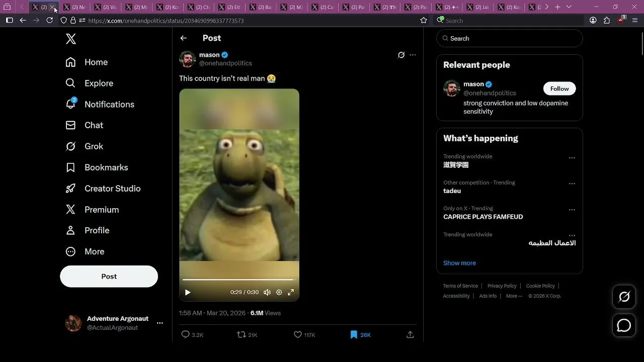Open @onehandpolitics handle in Relevant people
Viewport: 644px width, 362px height.
pyautogui.click(x=490, y=93)
